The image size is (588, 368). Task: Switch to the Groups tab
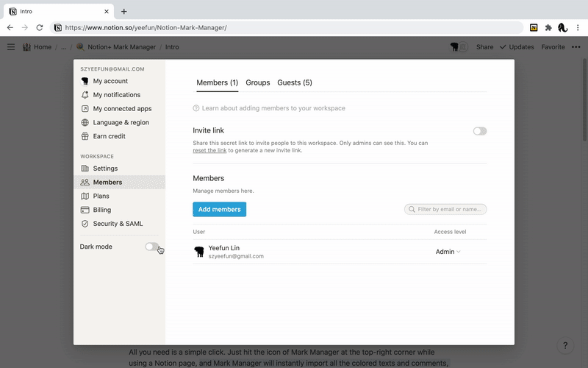(258, 82)
